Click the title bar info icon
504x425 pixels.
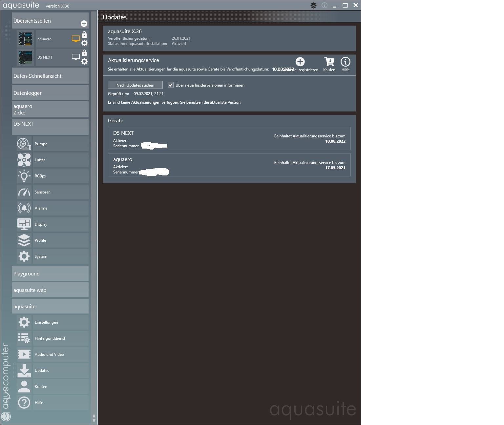[325, 5]
